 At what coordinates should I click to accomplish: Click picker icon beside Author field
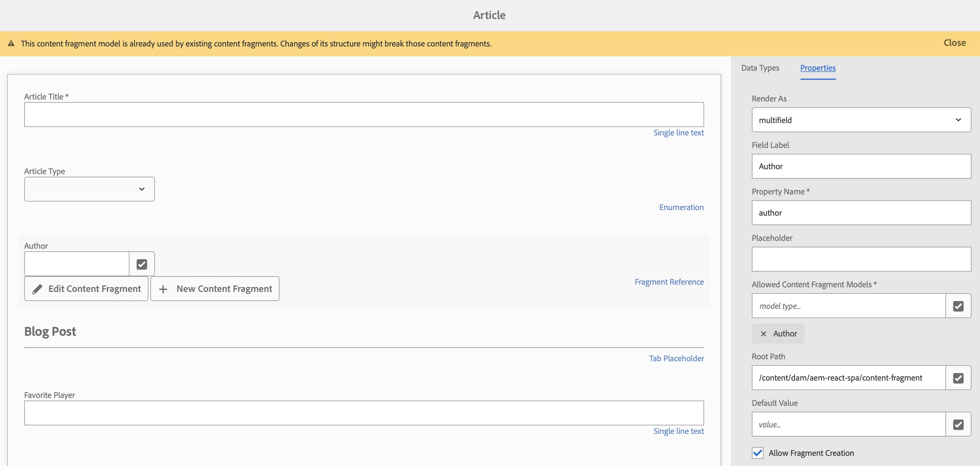coord(142,264)
